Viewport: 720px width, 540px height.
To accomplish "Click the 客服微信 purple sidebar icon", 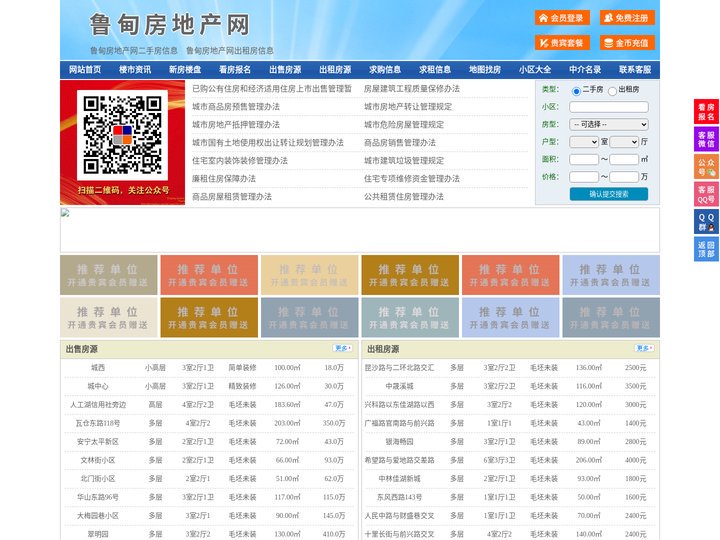I will [x=706, y=139].
